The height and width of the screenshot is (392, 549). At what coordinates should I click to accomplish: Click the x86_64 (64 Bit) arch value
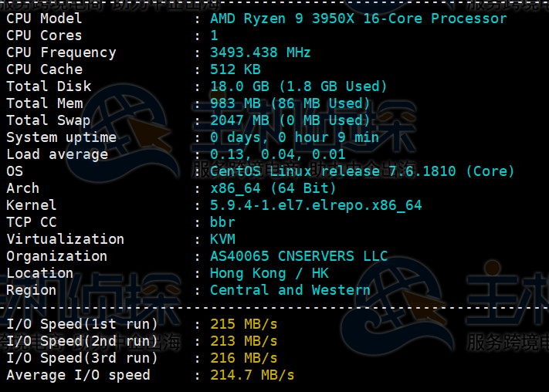[273, 188]
